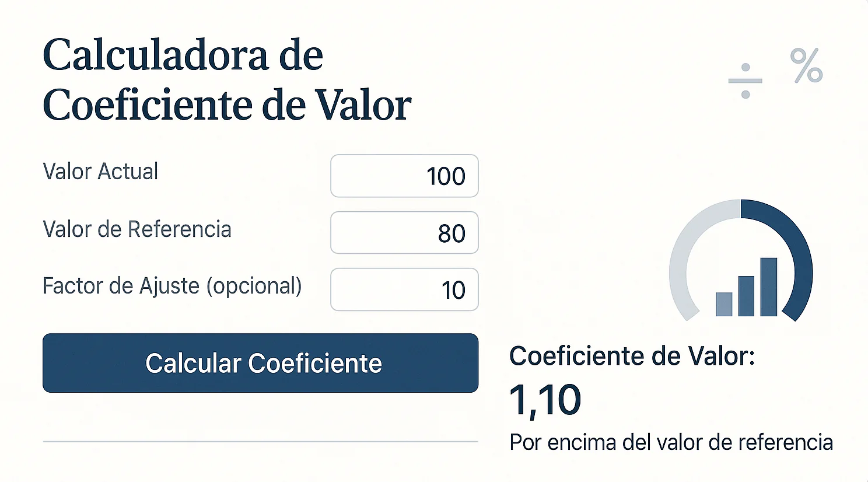This screenshot has width=868, height=482.
Task: Click the middle bar of the chart icon
Action: (746, 295)
